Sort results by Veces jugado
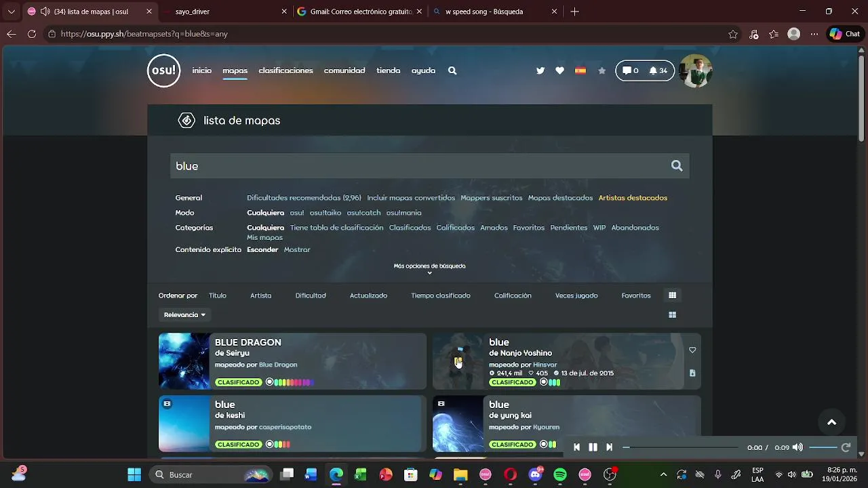Screen dimensions: 868x488 [576, 296]
